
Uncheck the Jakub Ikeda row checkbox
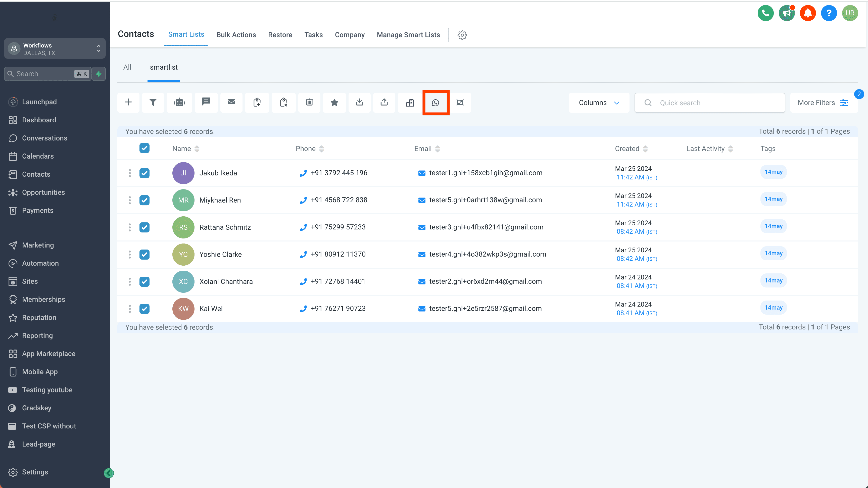[144, 173]
